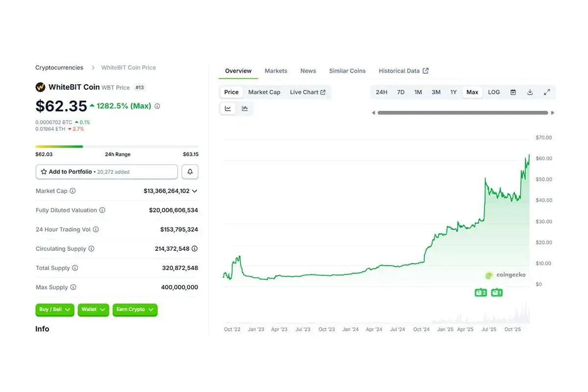Open the Cryptocurrencies breadcrumb link

click(59, 67)
